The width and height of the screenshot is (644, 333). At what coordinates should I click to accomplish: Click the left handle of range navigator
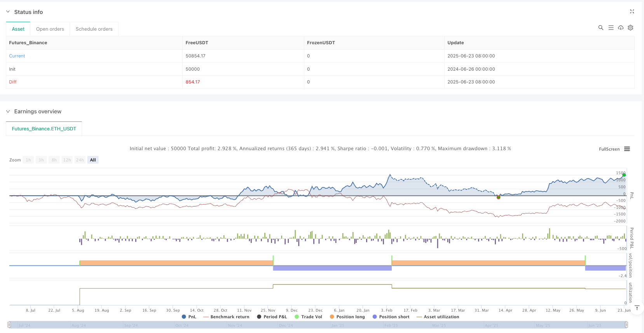coord(9,325)
